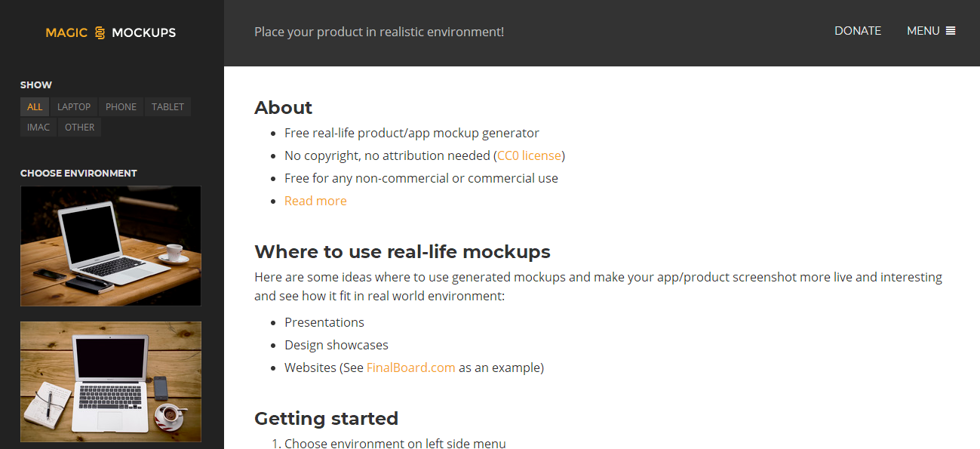Switch filter to OTHER devices

[x=79, y=128]
